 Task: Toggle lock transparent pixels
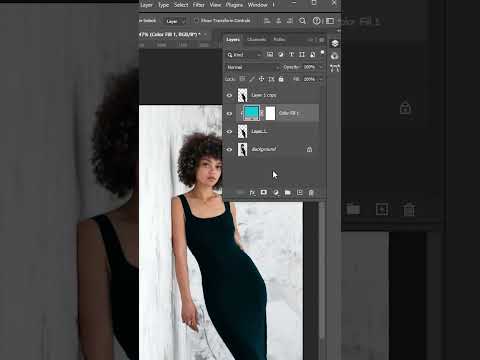pos(242,79)
